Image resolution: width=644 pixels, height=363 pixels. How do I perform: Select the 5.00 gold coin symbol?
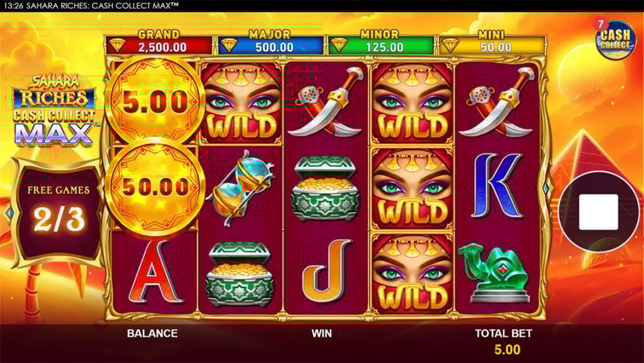coord(155,101)
